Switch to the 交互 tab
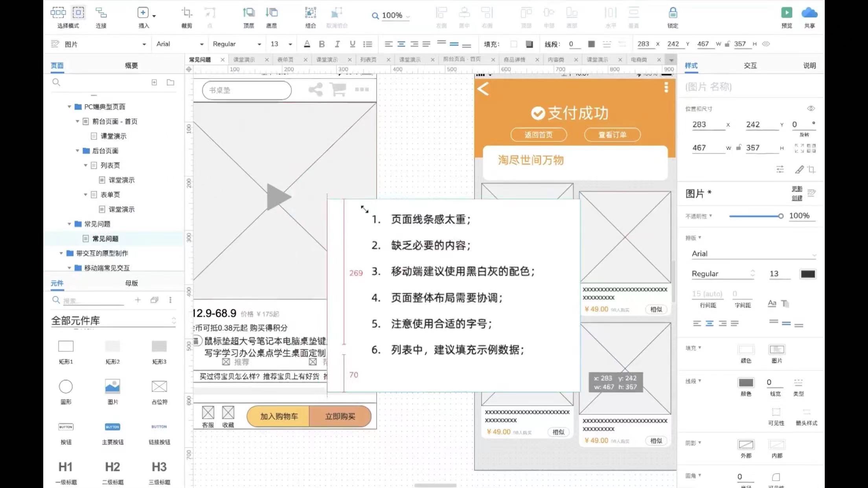Screen dimensions: 868x488 (x=750, y=66)
